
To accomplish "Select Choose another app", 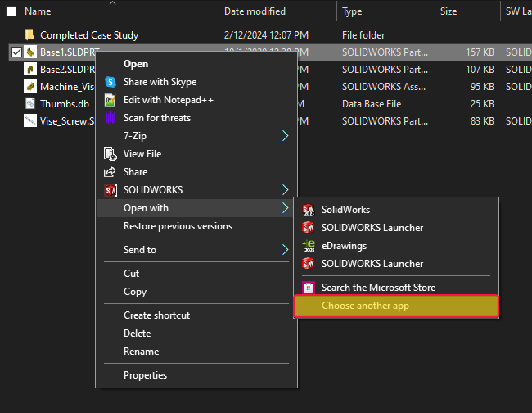I will (396, 306).
